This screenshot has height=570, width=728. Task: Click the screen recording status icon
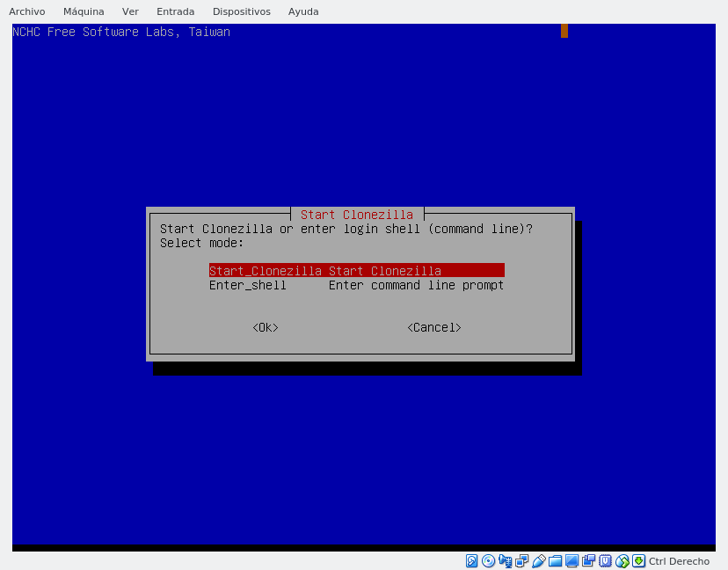(x=589, y=561)
